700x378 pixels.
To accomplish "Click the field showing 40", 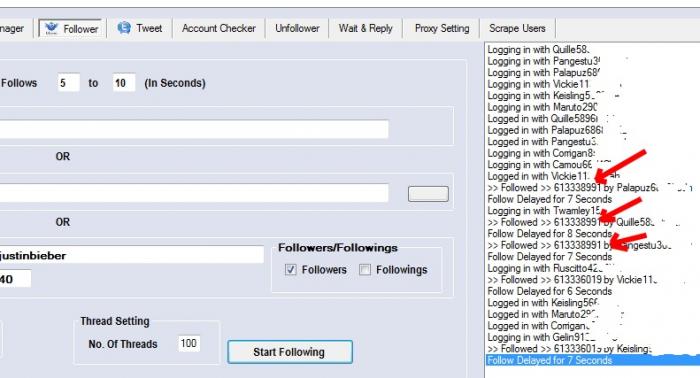I will pyautogui.click(x=16, y=279).
